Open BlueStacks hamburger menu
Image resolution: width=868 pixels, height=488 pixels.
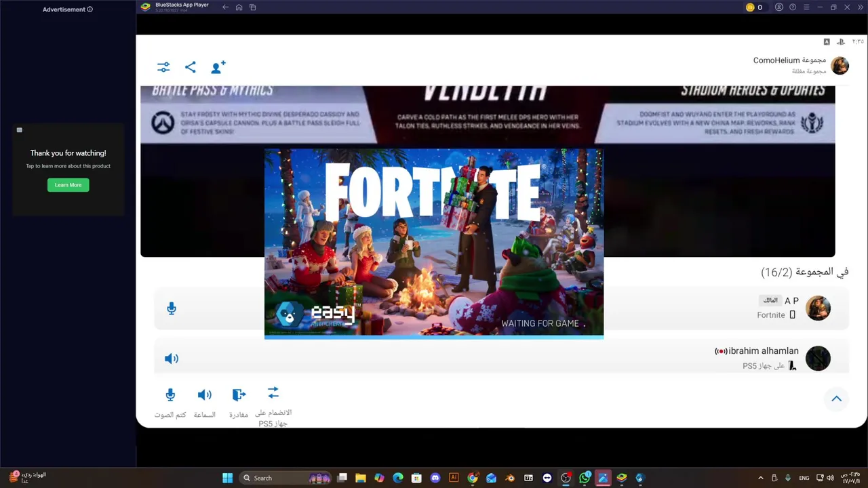(x=806, y=7)
